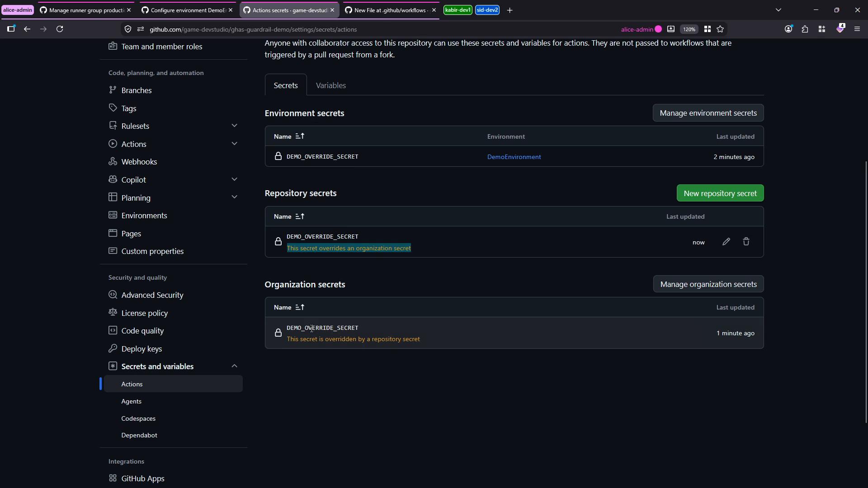The height and width of the screenshot is (488, 868).
Task: Sort Environment secrets by Name sort icon
Action: tap(300, 136)
